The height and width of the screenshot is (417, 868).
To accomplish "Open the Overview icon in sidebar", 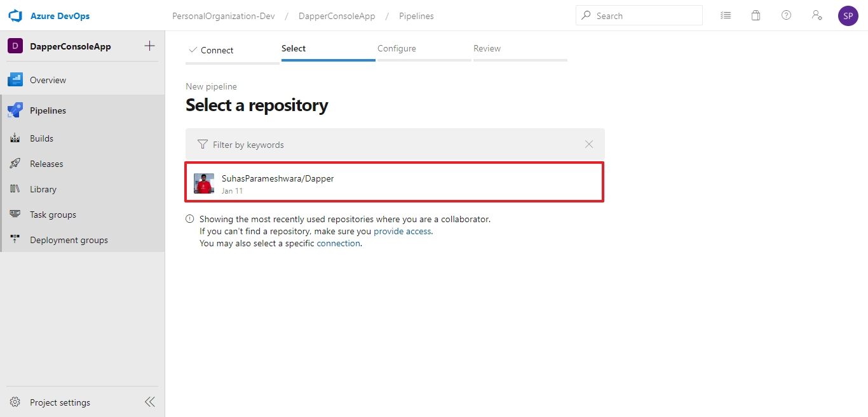I will click(15, 80).
